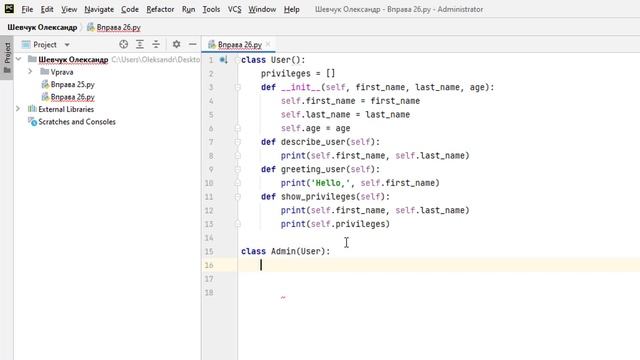Collapse the describe_user fold marker
The image size is (640, 360).
point(238,142)
